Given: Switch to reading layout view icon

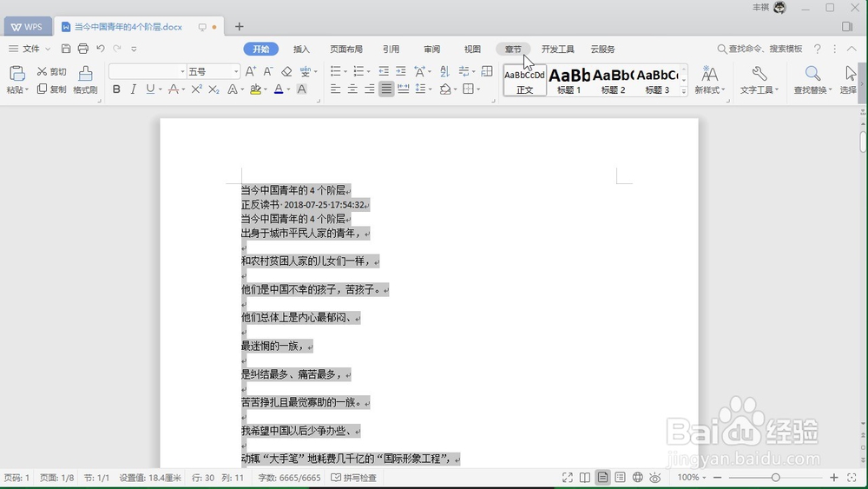Looking at the screenshot, I should [x=585, y=478].
